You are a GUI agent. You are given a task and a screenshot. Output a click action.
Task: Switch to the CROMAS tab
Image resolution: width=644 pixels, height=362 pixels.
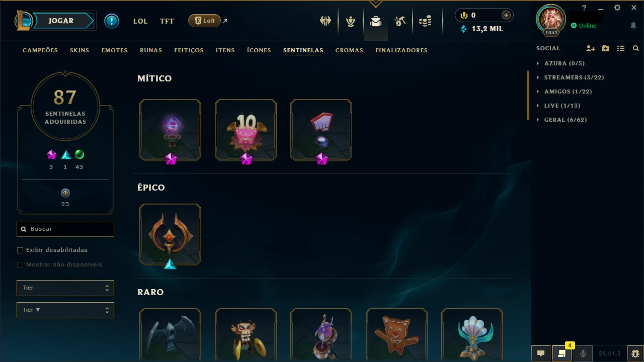point(349,50)
